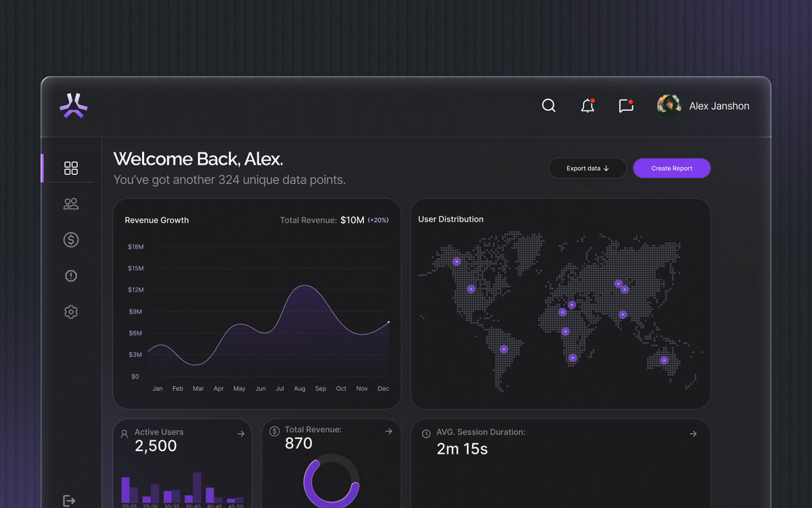Click the Revenue Growth chart title
Screen dimensions: 812x508
coord(157,220)
